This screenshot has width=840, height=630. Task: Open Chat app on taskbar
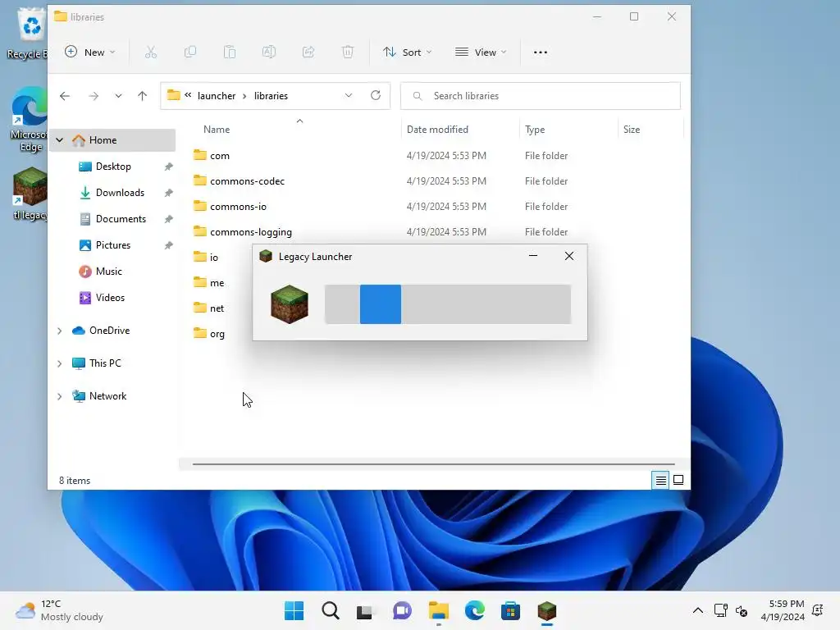(x=402, y=610)
